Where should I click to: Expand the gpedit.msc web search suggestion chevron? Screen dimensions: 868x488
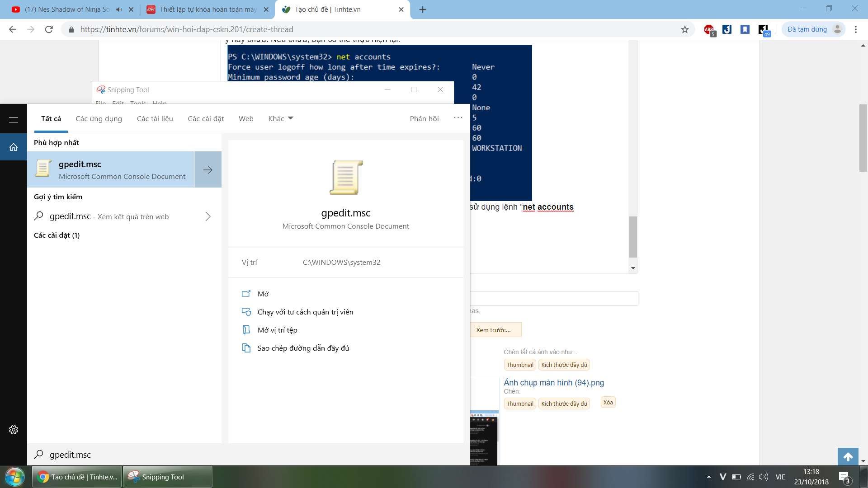pos(208,216)
